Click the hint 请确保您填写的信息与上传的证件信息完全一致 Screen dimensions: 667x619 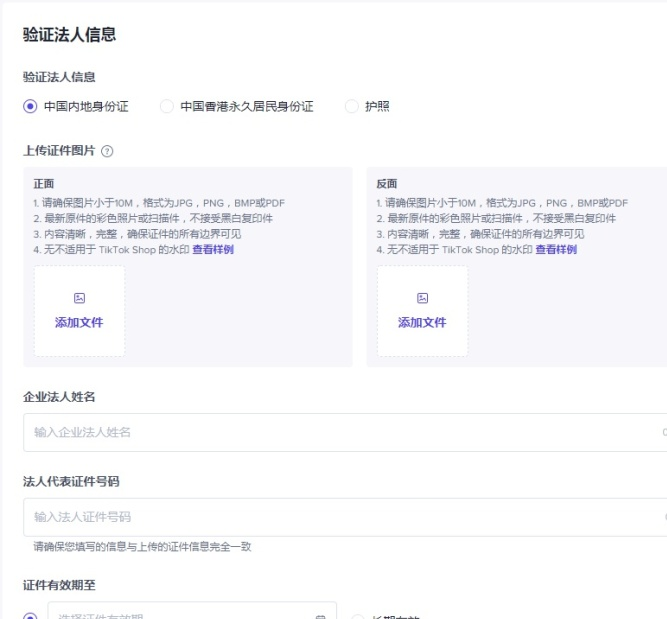(143, 547)
